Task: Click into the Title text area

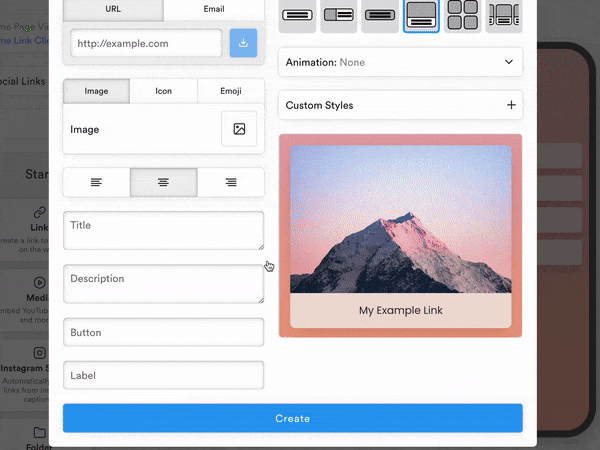Action: (163, 230)
